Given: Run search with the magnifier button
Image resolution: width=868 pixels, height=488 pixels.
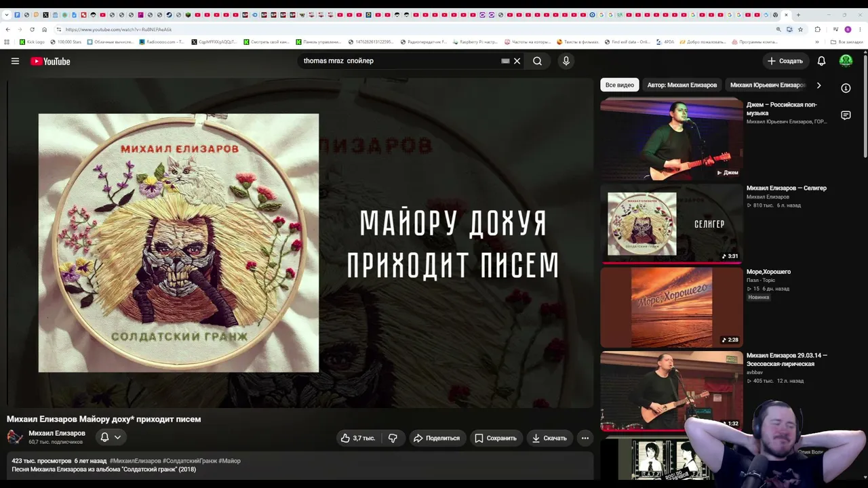Looking at the screenshot, I should (x=537, y=61).
